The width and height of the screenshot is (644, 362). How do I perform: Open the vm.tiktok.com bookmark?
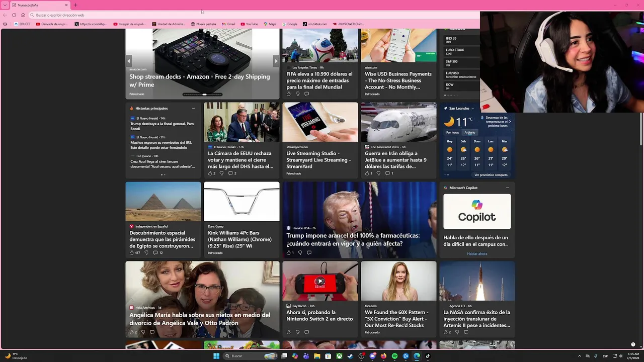click(315, 24)
